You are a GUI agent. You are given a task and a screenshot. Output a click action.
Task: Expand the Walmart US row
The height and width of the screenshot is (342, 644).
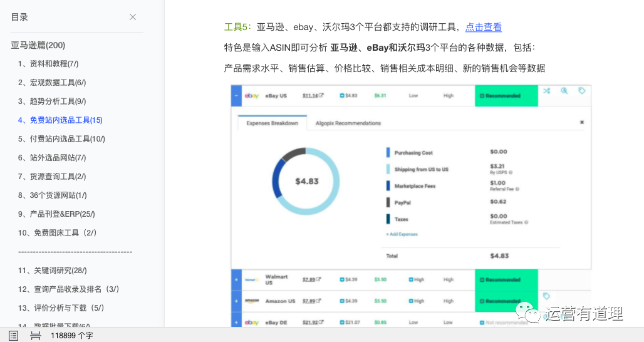tap(236, 279)
